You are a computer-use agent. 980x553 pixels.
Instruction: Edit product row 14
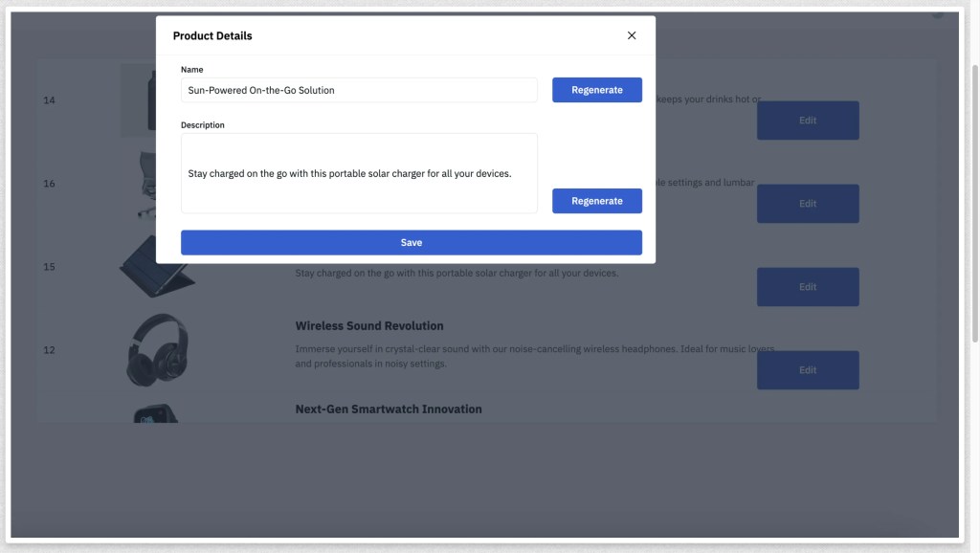tap(808, 120)
